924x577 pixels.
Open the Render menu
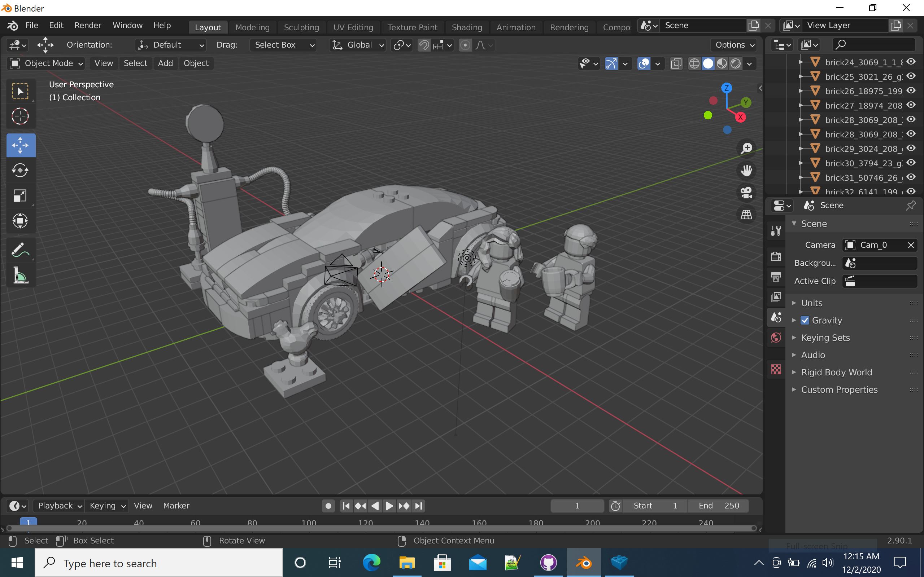click(87, 26)
